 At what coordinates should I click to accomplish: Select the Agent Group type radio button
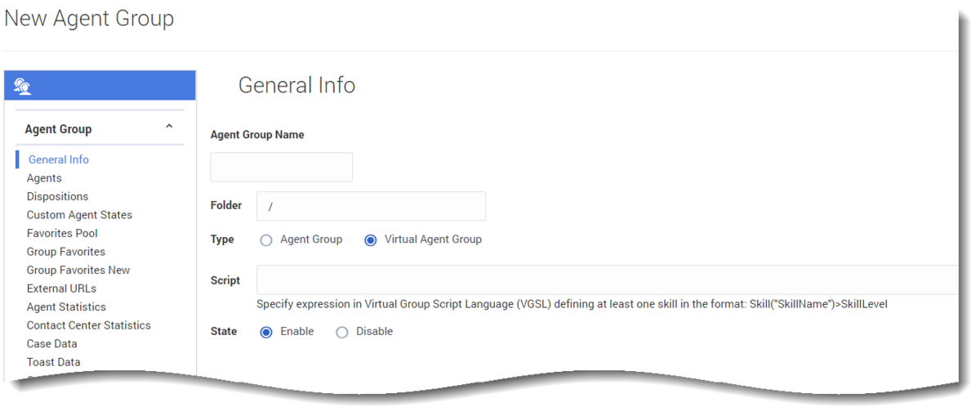266,240
